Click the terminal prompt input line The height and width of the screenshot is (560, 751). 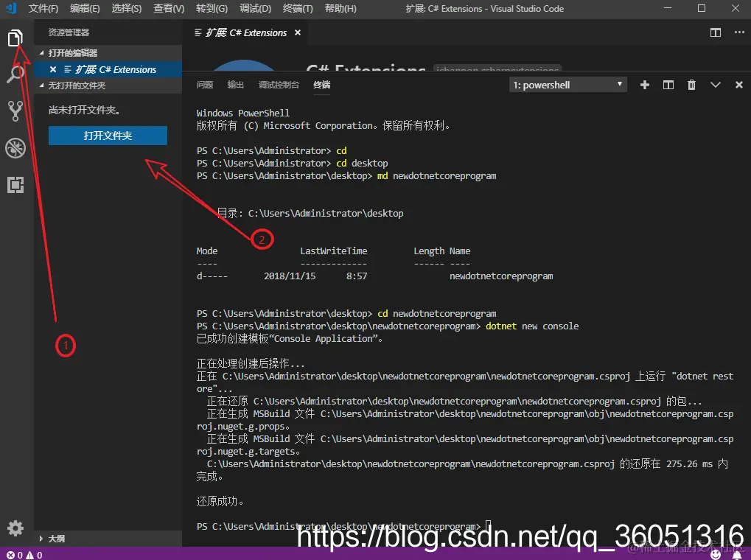pos(344,526)
